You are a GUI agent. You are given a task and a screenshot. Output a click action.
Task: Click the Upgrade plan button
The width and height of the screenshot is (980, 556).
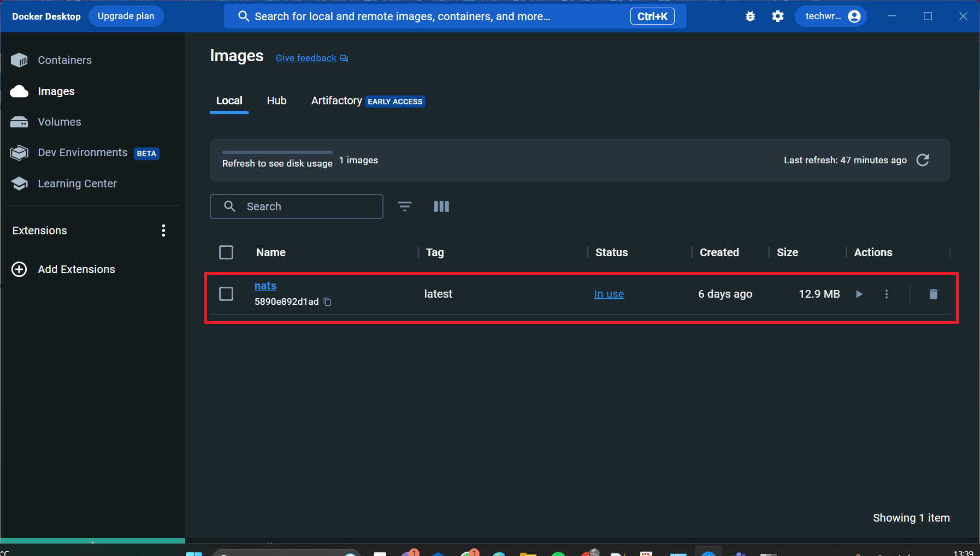(x=126, y=16)
